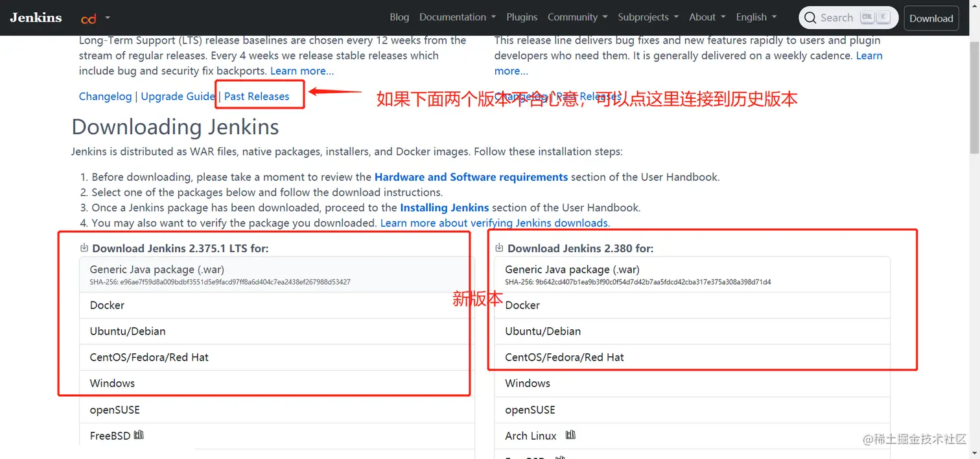Open the CD Foundation icon dropdown
The height and width of the screenshot is (459, 980).
[95, 18]
